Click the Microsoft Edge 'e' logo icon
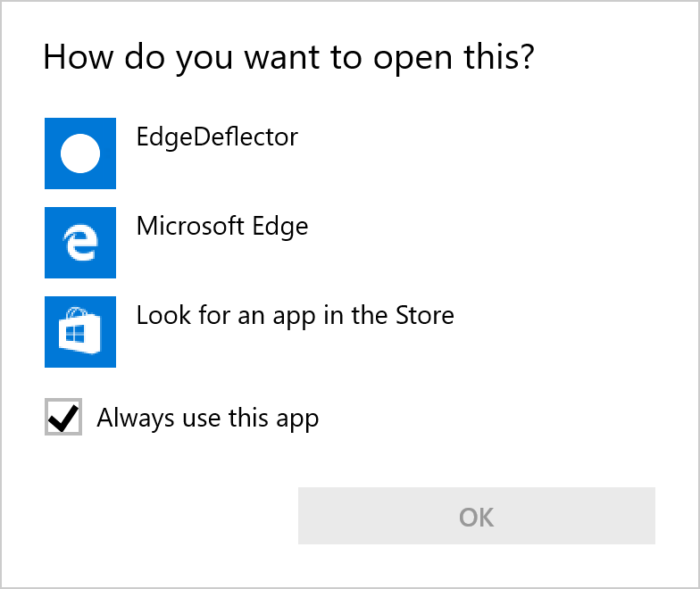The height and width of the screenshot is (589, 700). [80, 243]
